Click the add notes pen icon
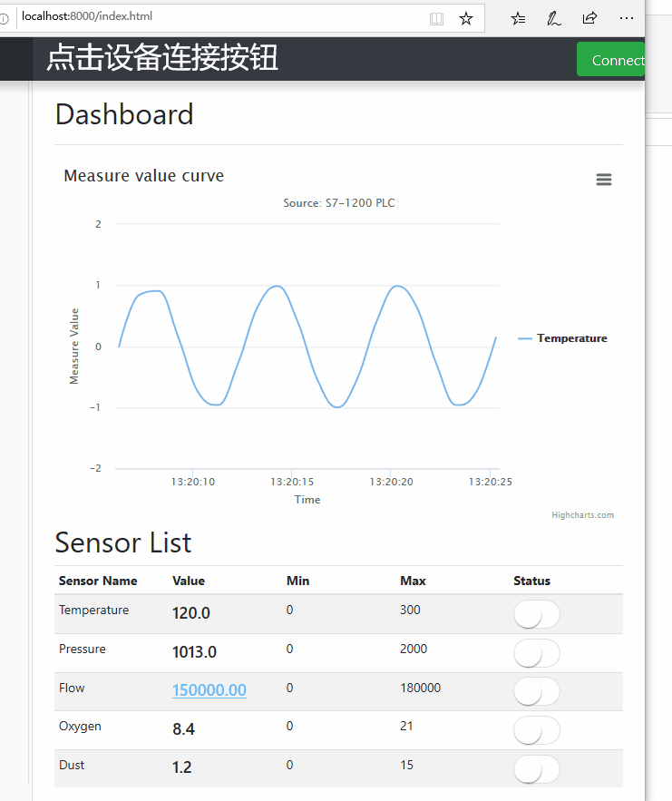 point(553,19)
